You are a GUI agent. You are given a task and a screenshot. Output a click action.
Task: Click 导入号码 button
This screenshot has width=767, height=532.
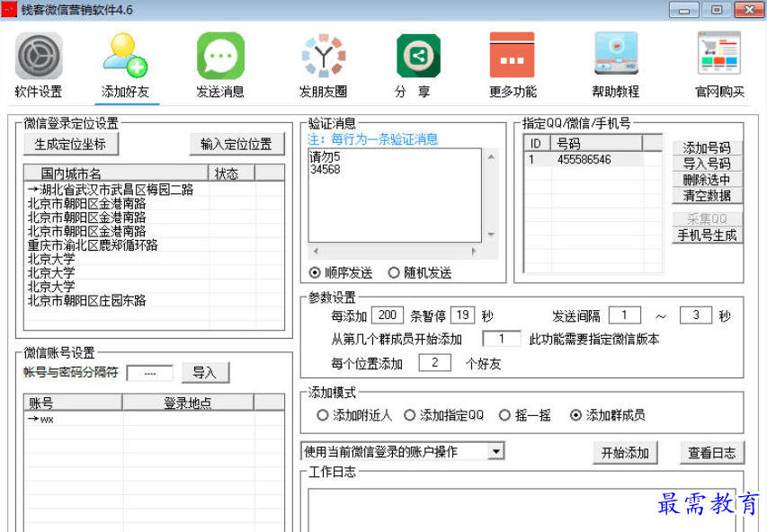pyautogui.click(x=707, y=164)
